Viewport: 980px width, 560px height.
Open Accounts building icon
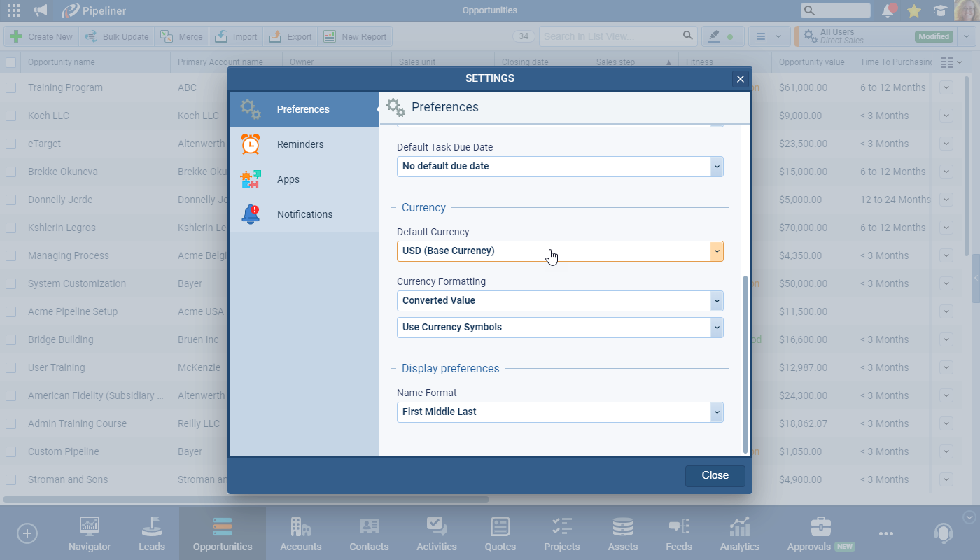pyautogui.click(x=300, y=526)
